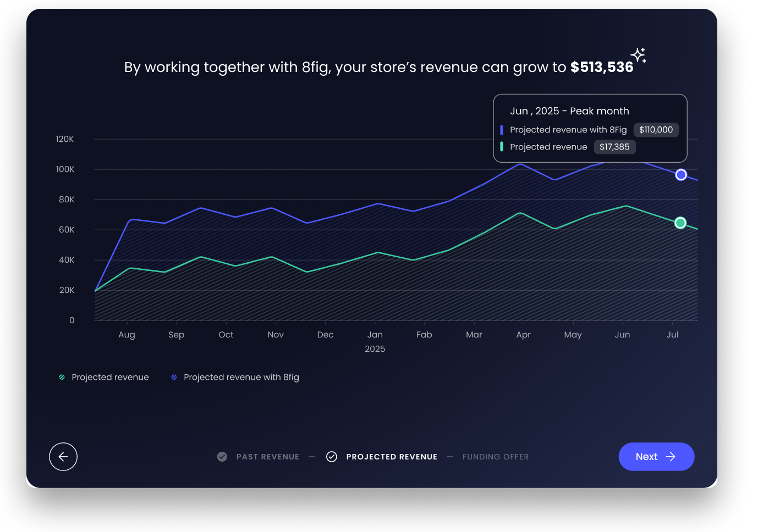Click the Fab label on the x-axis
The height and width of the screenshot is (532, 758).
pyautogui.click(x=424, y=335)
